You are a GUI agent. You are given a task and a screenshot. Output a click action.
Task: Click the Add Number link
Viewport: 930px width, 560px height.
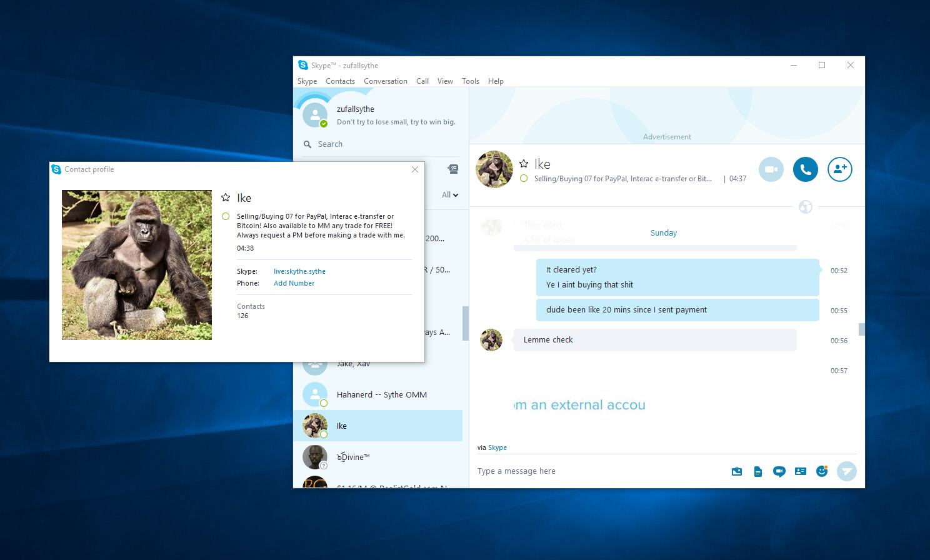pyautogui.click(x=294, y=283)
